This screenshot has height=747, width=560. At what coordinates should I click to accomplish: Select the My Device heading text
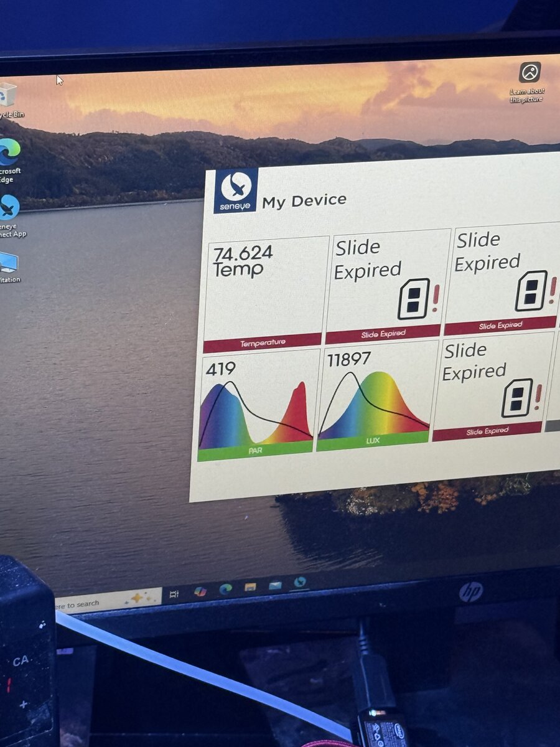click(304, 201)
